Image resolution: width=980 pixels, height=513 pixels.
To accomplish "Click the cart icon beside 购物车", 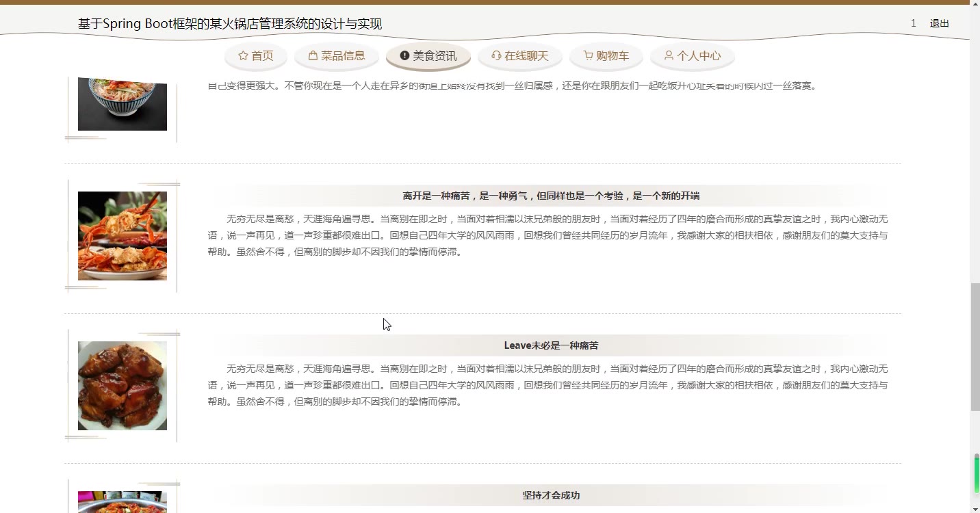I will pos(588,55).
